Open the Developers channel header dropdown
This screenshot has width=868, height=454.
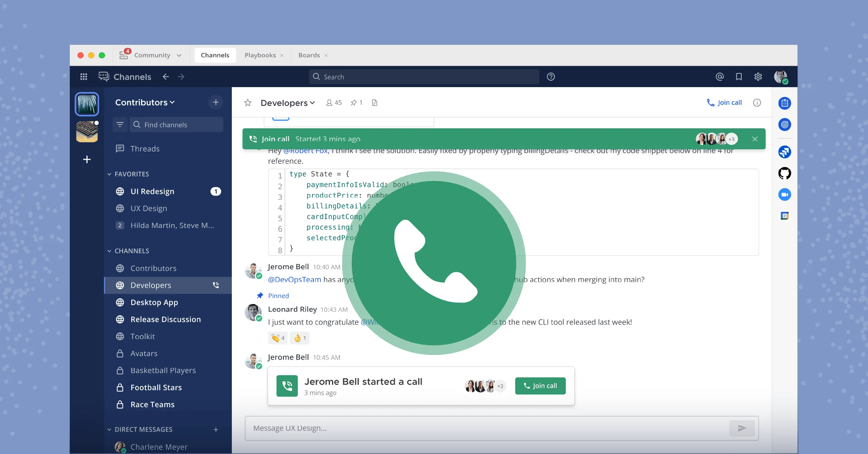288,103
